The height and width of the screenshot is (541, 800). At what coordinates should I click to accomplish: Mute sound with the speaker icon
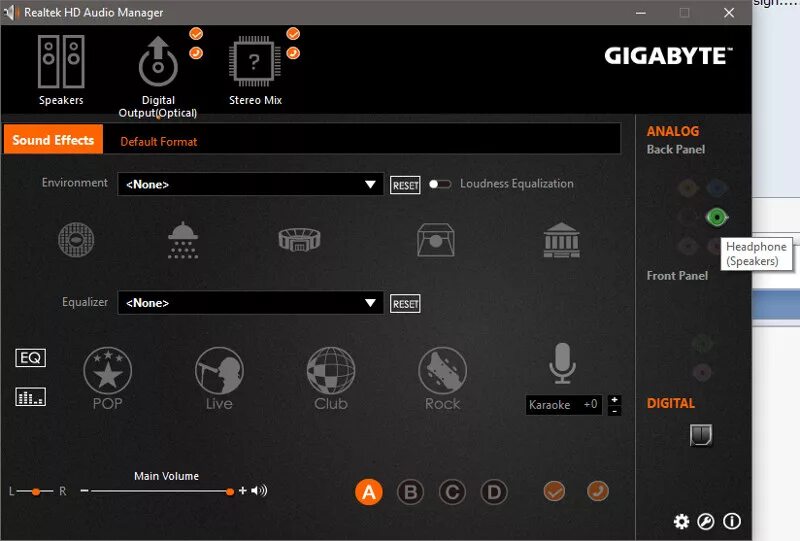(x=260, y=490)
